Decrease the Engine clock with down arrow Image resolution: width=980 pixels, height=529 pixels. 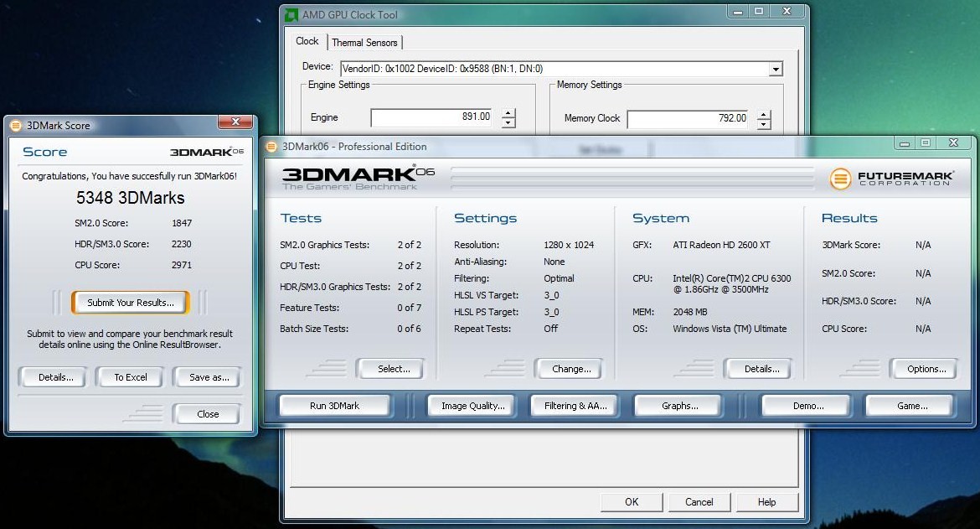[x=508, y=123]
